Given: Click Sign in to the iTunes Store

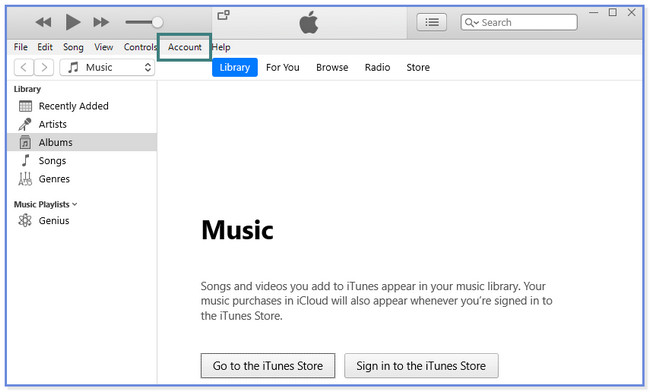Looking at the screenshot, I should pos(421,365).
